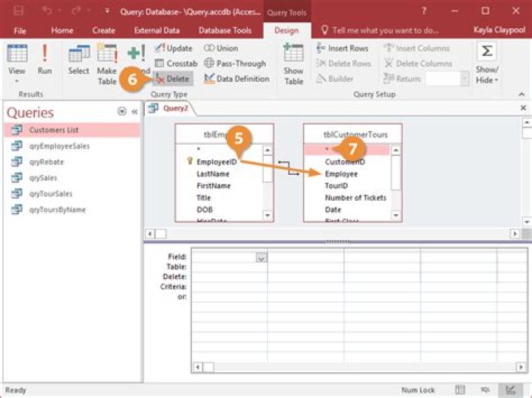Choose the Delete query type
Image resolution: width=532 pixels, height=398 pixels.
click(173, 79)
